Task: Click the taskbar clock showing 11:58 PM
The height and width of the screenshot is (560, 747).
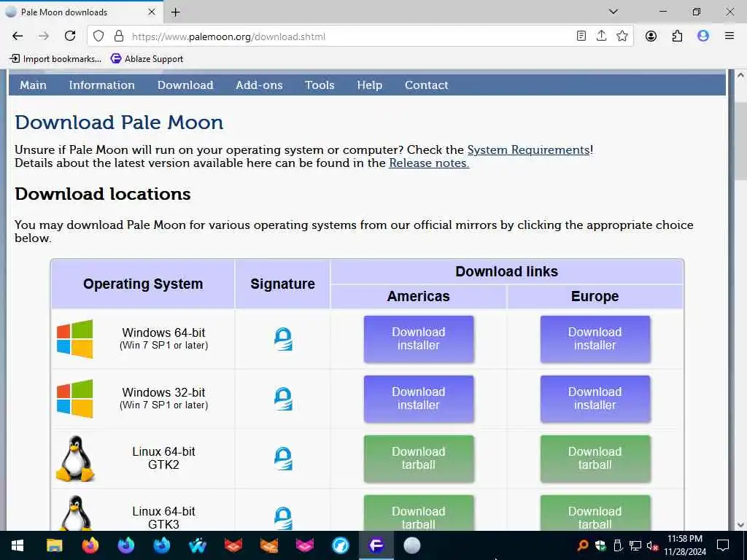Action: [684, 545]
